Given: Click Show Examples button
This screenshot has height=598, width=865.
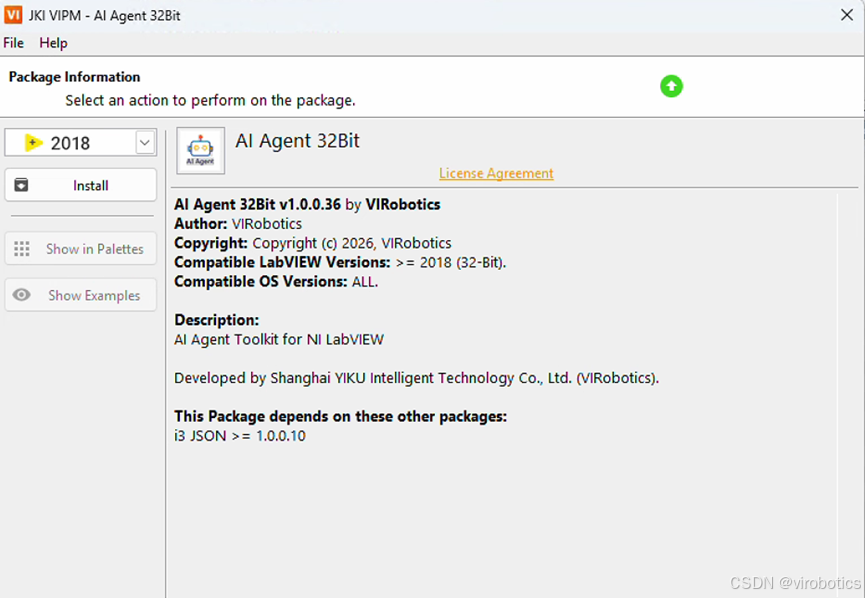Looking at the screenshot, I should point(81,295).
